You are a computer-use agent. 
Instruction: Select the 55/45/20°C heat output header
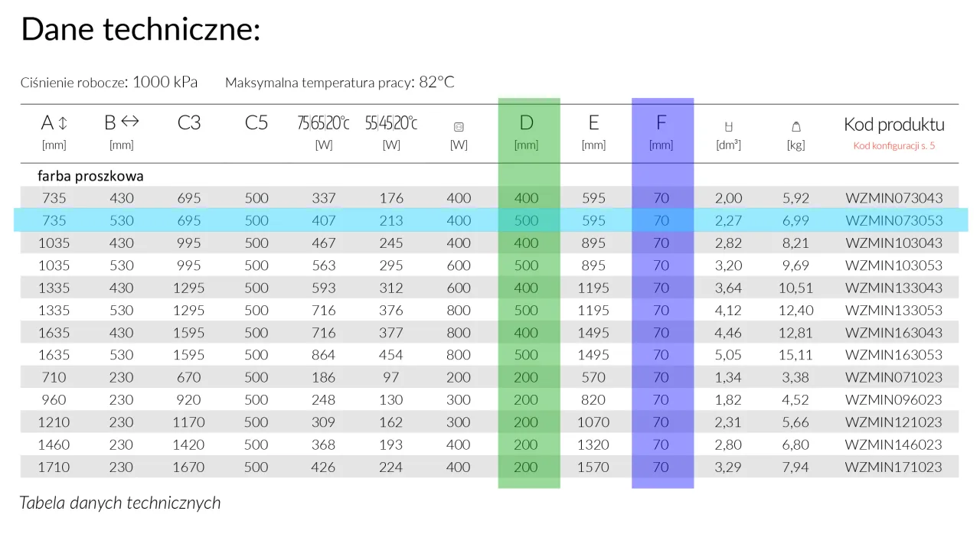click(x=390, y=123)
